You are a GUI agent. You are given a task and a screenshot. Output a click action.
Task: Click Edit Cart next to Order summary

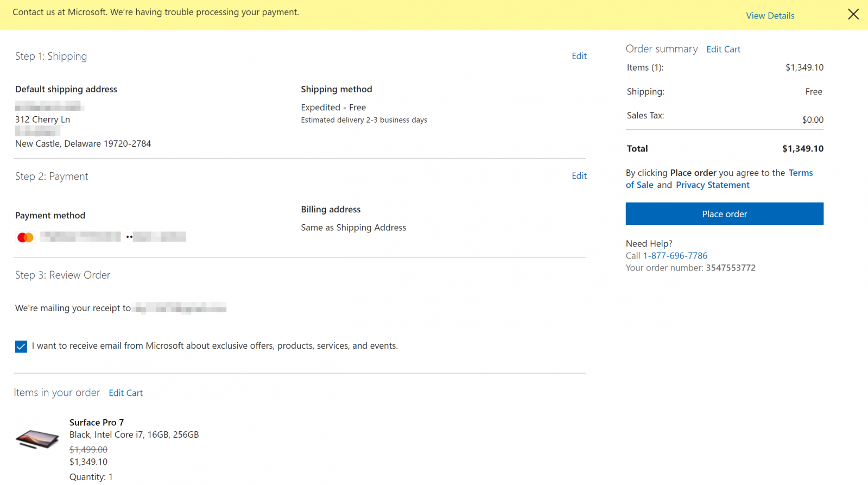point(723,49)
